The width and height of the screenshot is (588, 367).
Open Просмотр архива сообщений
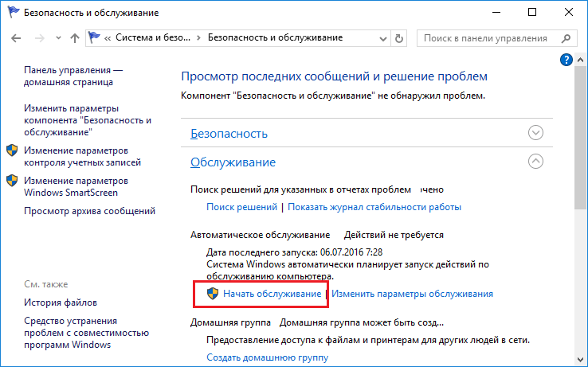tap(89, 211)
